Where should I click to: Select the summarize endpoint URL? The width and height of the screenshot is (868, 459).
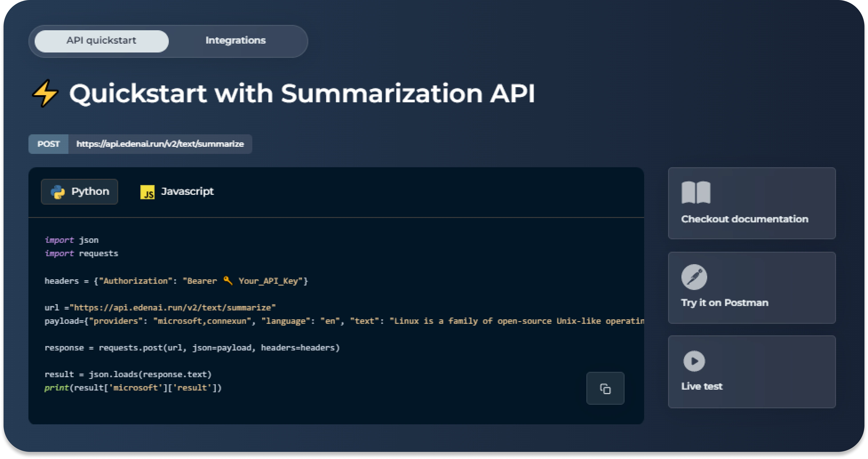tap(160, 144)
